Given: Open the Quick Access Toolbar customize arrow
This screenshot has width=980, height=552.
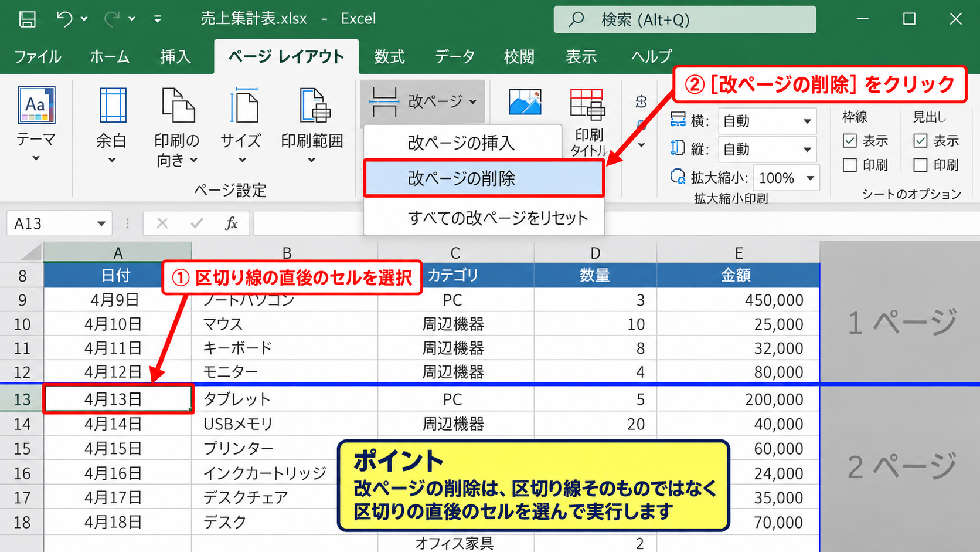Looking at the screenshot, I should click(158, 19).
